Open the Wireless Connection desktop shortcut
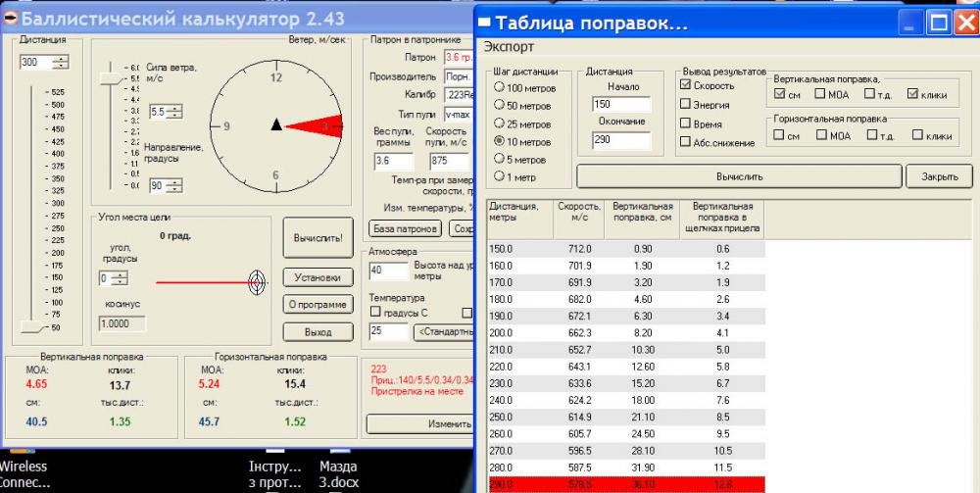The width and height of the screenshot is (980, 493). point(24,474)
